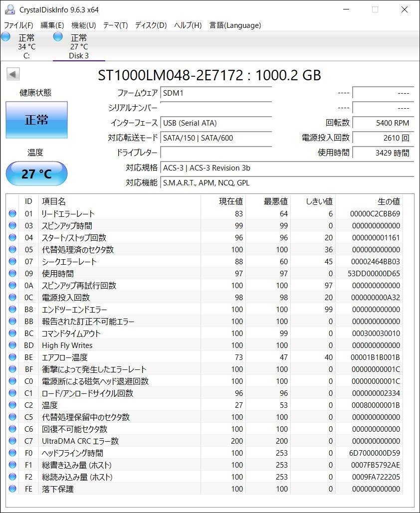Click status icon for 0C 電源投入回数 row
The height and width of the screenshot is (513, 420).
click(12, 297)
